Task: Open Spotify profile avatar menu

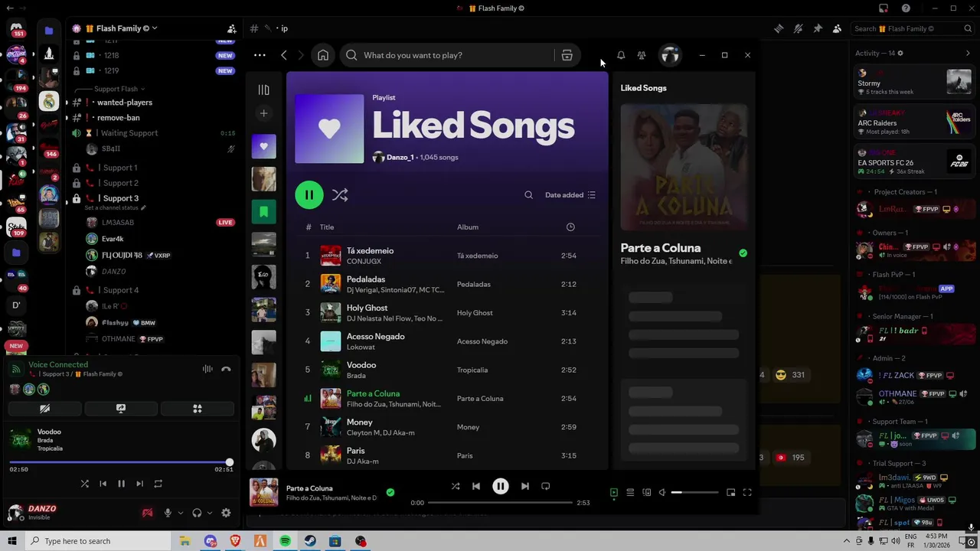Action: click(x=670, y=55)
